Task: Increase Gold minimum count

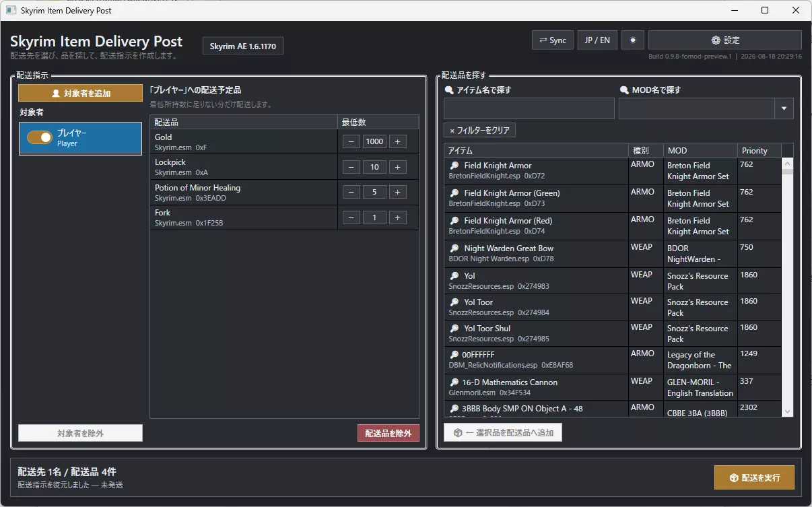Action: point(397,141)
